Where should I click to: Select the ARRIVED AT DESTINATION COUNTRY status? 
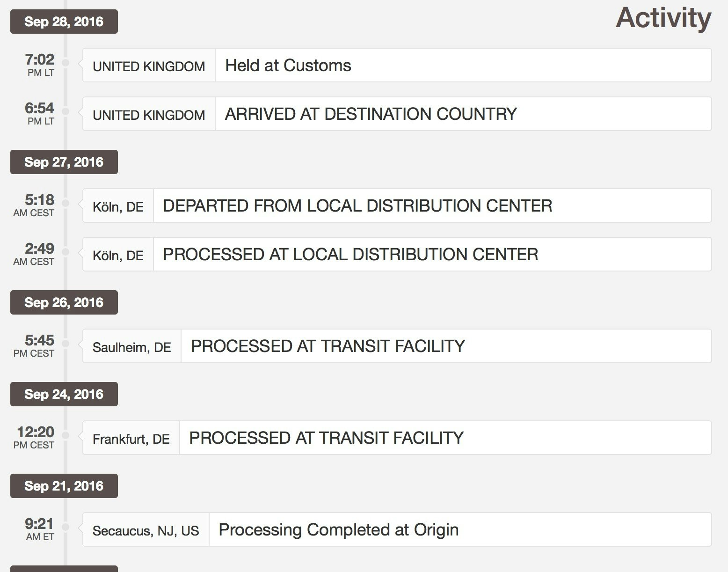pyautogui.click(x=371, y=114)
